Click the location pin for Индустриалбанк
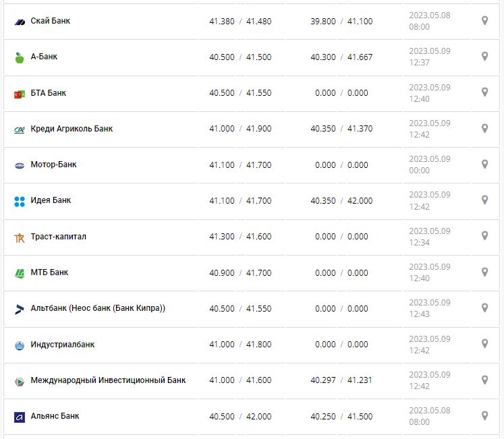Viewport: 504px width, 439px height. click(x=484, y=344)
